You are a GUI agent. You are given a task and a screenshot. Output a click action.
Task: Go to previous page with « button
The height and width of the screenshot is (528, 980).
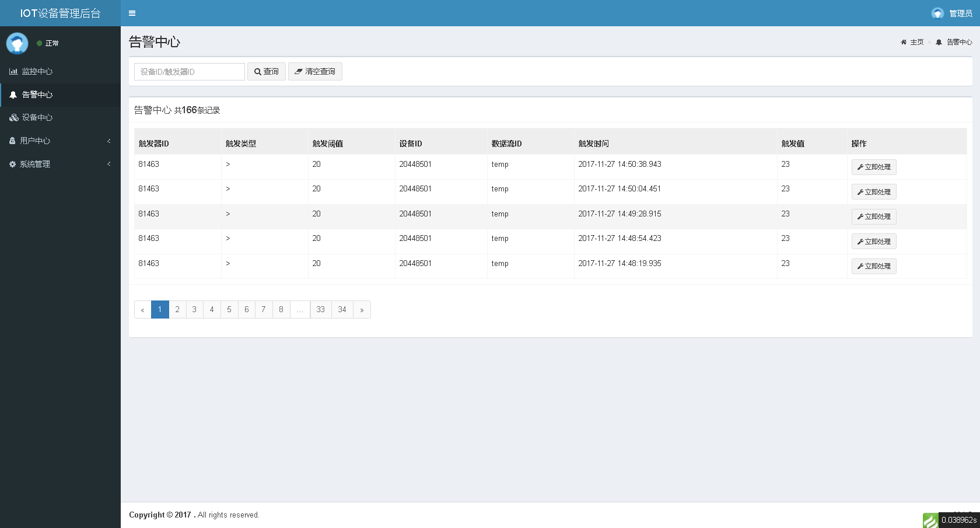142,310
